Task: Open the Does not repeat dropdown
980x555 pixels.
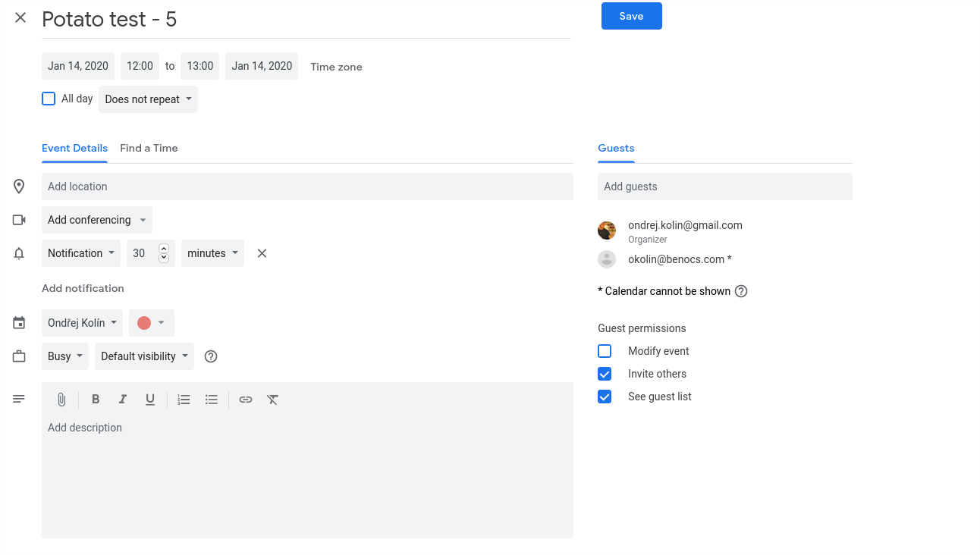Action: point(148,99)
